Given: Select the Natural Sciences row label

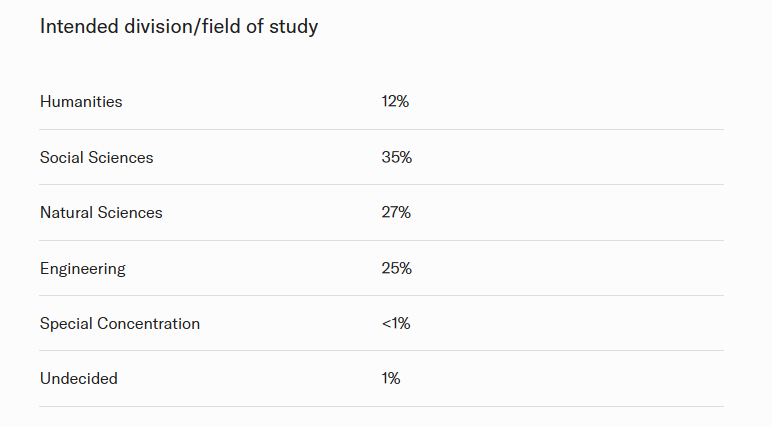Looking at the screenshot, I should pyautogui.click(x=101, y=213).
